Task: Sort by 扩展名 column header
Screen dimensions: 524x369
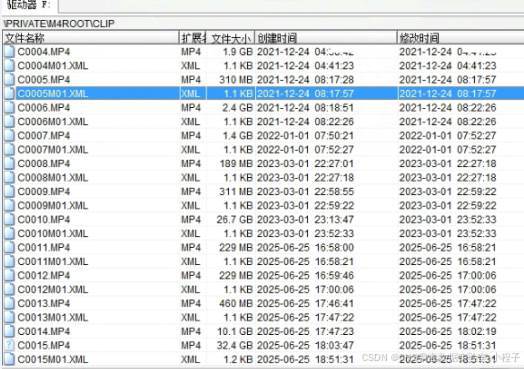Action: 193,38
